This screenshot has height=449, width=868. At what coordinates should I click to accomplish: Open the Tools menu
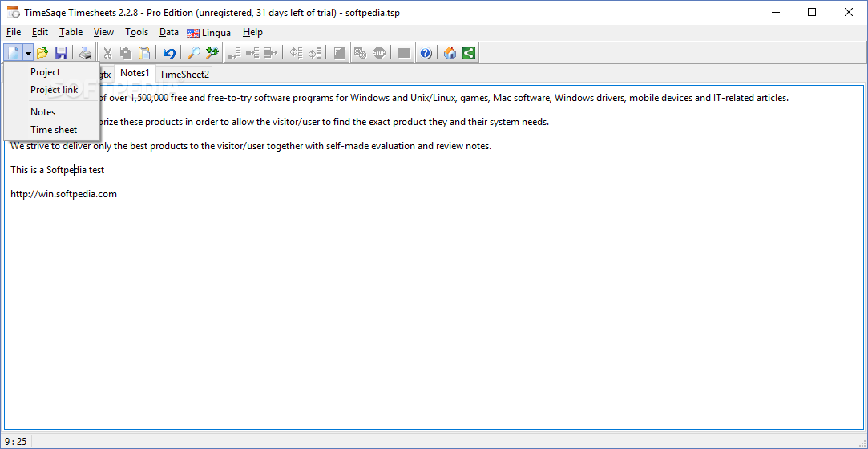(x=137, y=32)
